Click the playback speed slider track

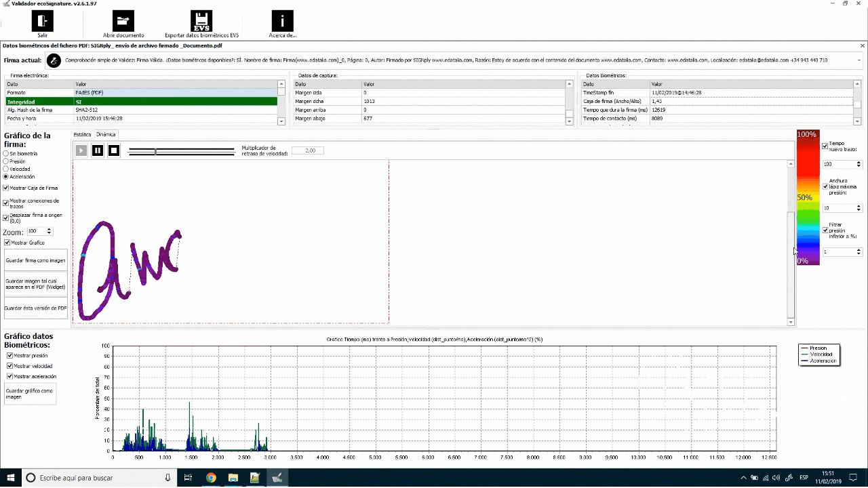click(x=182, y=152)
